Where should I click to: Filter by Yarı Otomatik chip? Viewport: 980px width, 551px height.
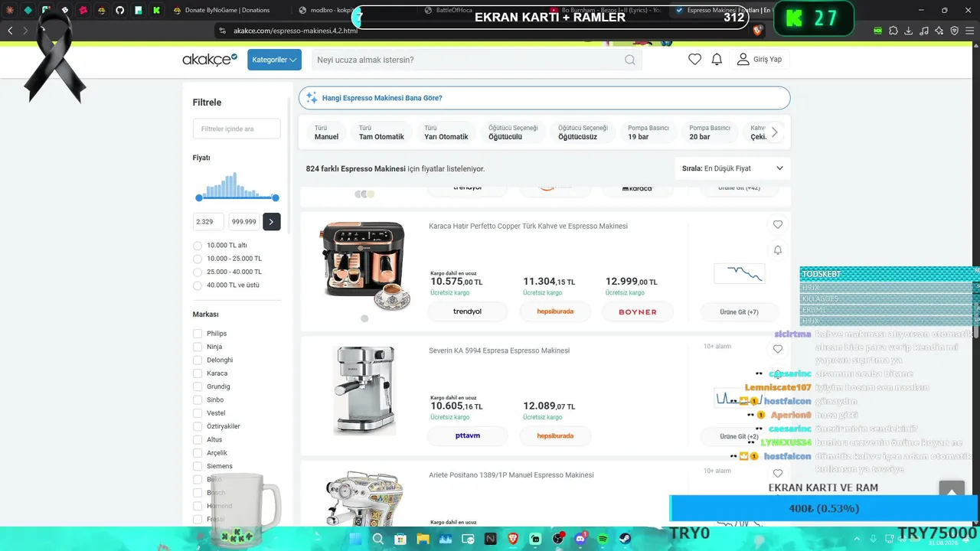(x=446, y=132)
